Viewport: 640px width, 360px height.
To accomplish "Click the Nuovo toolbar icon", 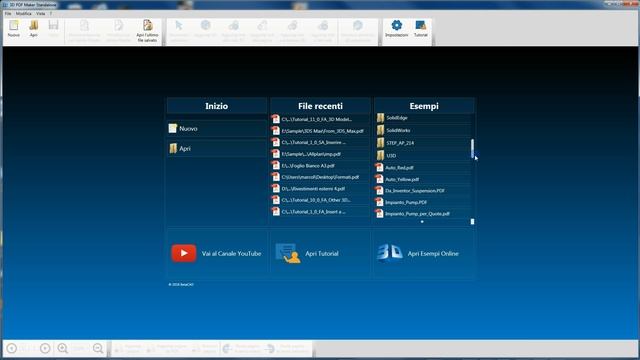I will point(13,25).
